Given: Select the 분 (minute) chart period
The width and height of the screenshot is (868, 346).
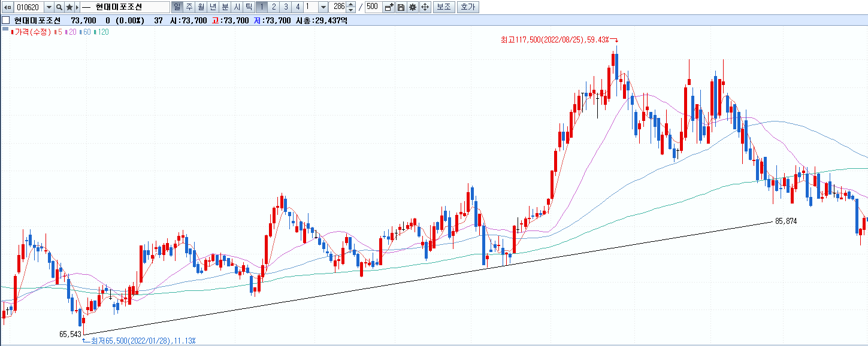Looking at the screenshot, I should pyautogui.click(x=225, y=7).
